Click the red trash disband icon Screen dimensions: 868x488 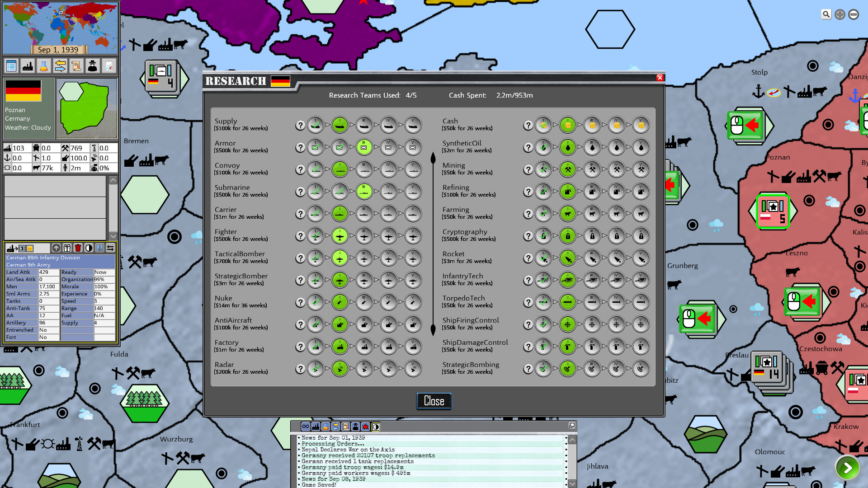point(78,248)
